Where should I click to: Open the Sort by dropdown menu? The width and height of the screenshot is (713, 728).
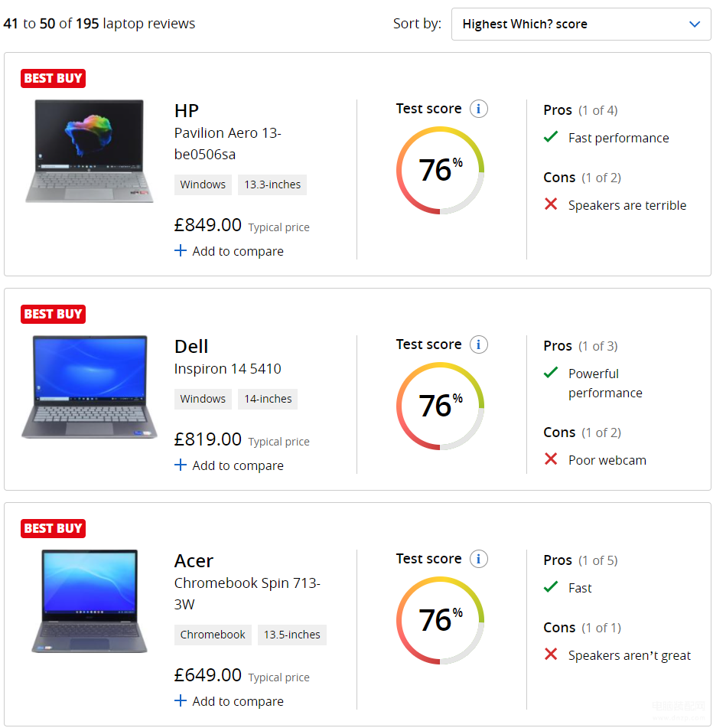581,24
